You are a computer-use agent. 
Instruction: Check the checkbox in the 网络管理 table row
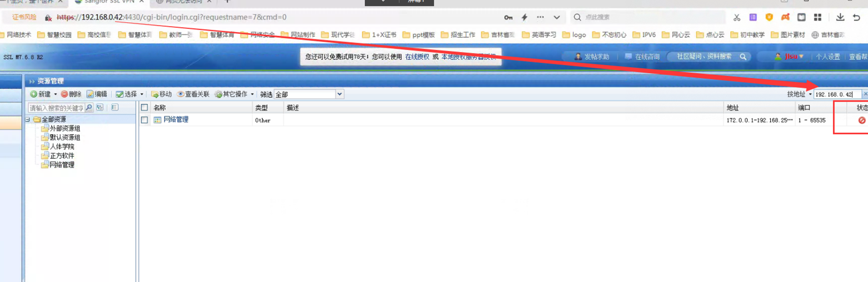click(144, 119)
